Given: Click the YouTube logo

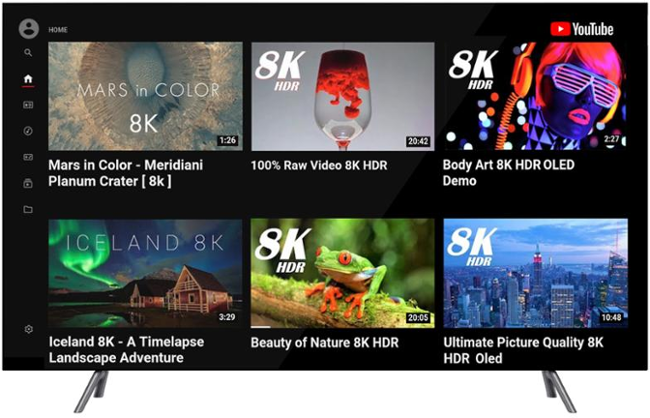Looking at the screenshot, I should pos(582,29).
